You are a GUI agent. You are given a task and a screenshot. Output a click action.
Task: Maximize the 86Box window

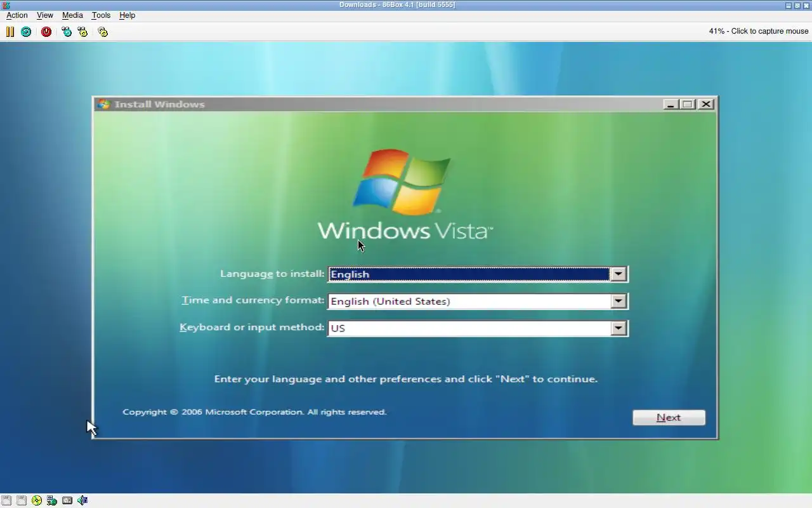[x=797, y=5]
